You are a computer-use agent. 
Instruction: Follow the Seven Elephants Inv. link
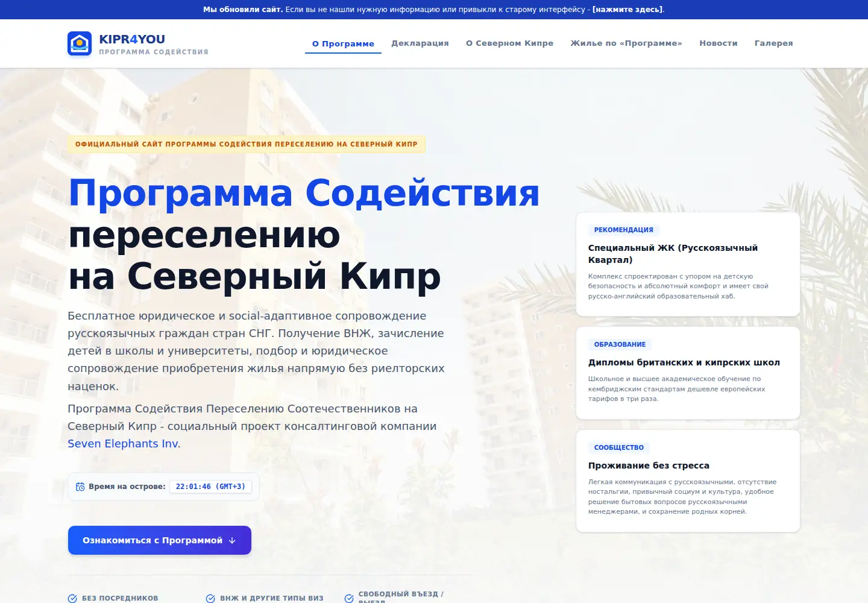(x=124, y=444)
